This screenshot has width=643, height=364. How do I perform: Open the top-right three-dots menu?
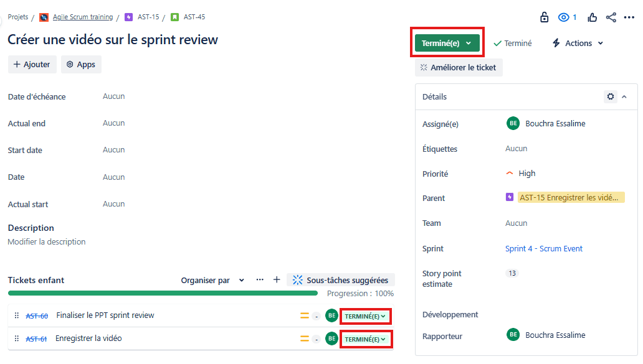coord(629,17)
